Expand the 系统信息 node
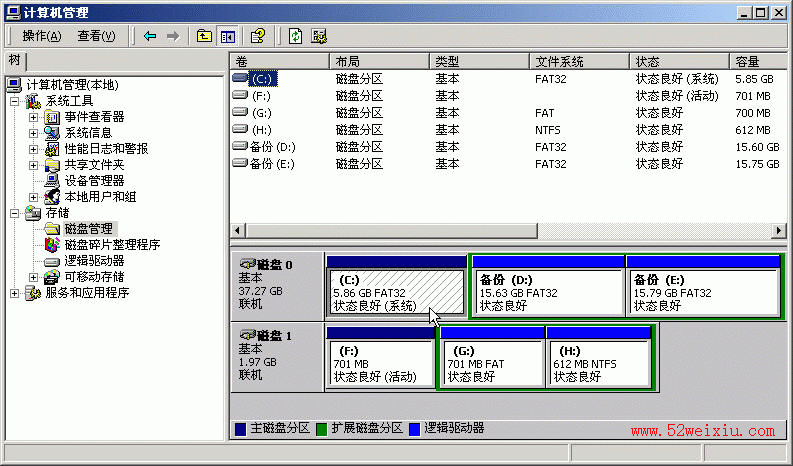This screenshot has height=466, width=793. [x=33, y=133]
